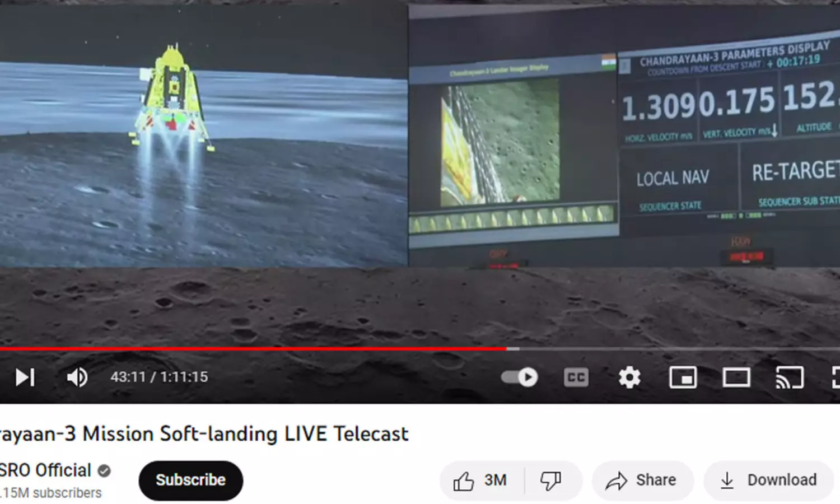Enable miniplayer mode

click(x=683, y=377)
